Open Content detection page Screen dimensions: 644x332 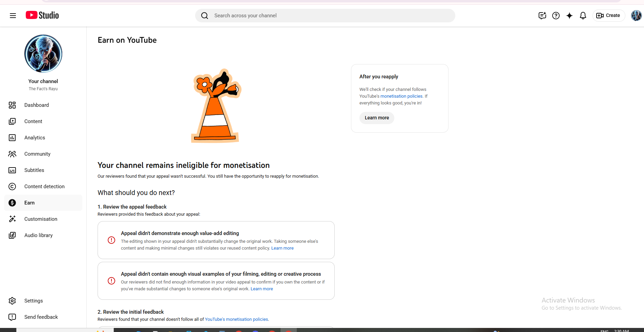(44, 187)
